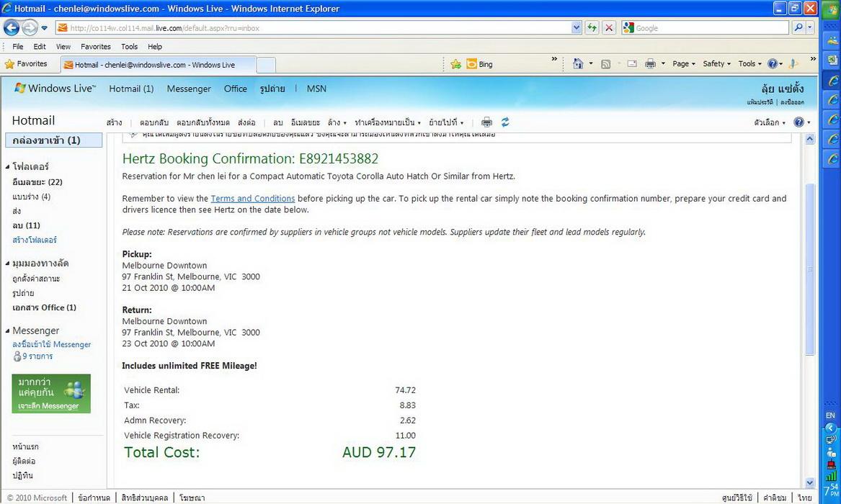Click the search magnifier button

pos(798,28)
